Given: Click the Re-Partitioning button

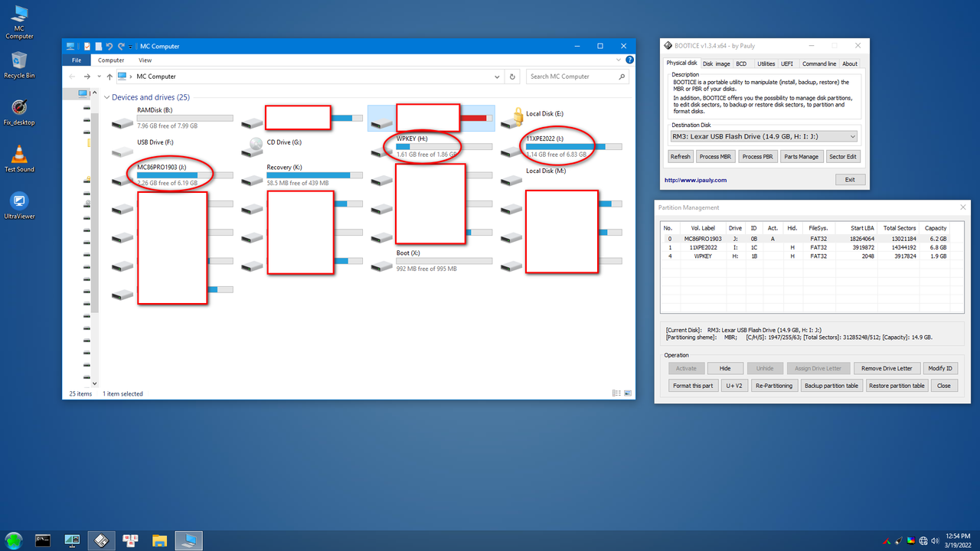Looking at the screenshot, I should 774,386.
